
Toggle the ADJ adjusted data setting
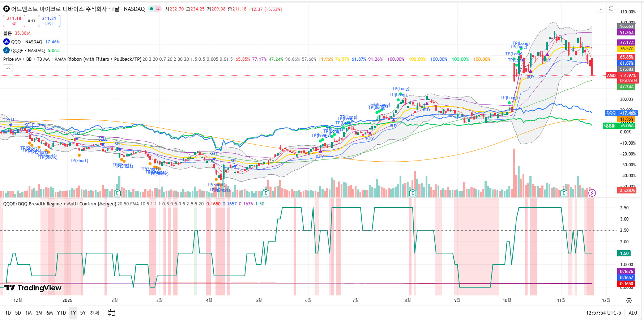[632, 313]
